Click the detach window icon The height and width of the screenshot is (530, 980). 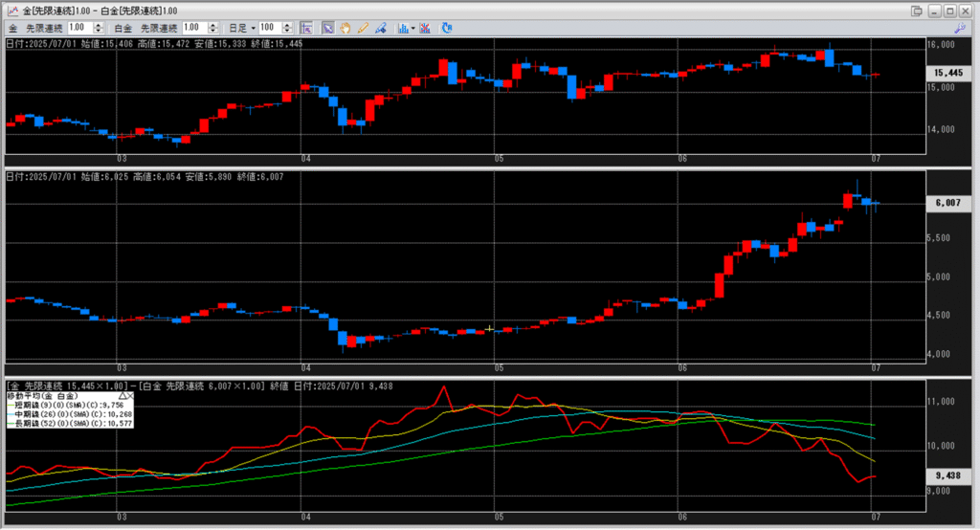[x=917, y=11]
